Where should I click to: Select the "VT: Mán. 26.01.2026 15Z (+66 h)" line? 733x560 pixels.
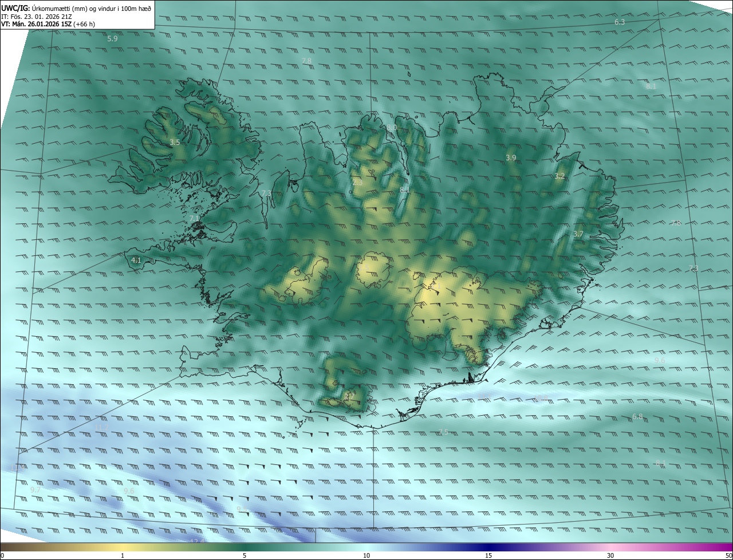[x=48, y=24]
